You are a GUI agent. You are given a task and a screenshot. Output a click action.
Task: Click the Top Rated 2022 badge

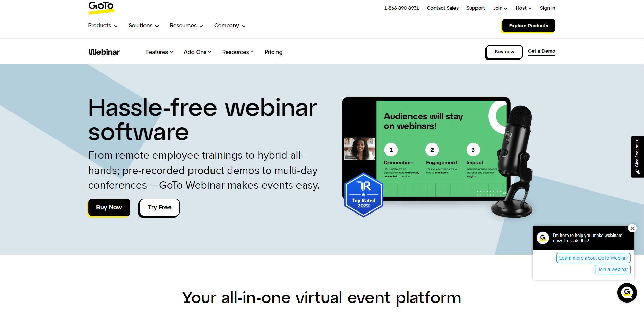point(363,195)
